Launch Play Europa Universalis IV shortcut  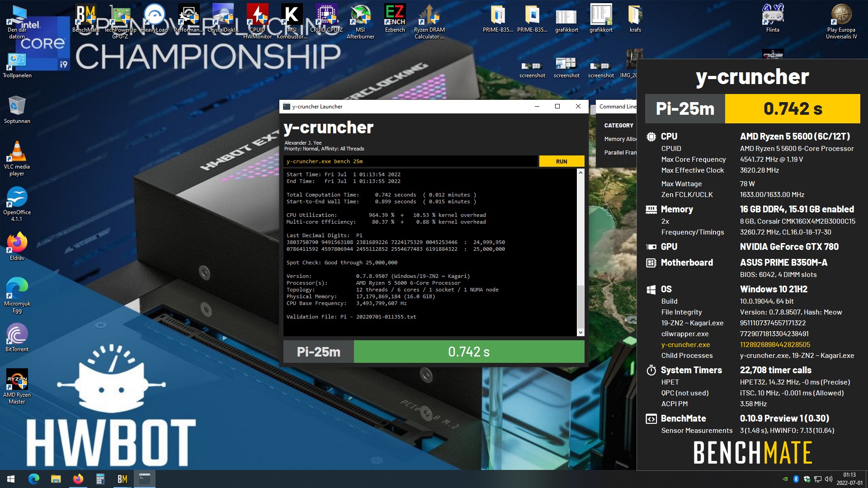841,22
